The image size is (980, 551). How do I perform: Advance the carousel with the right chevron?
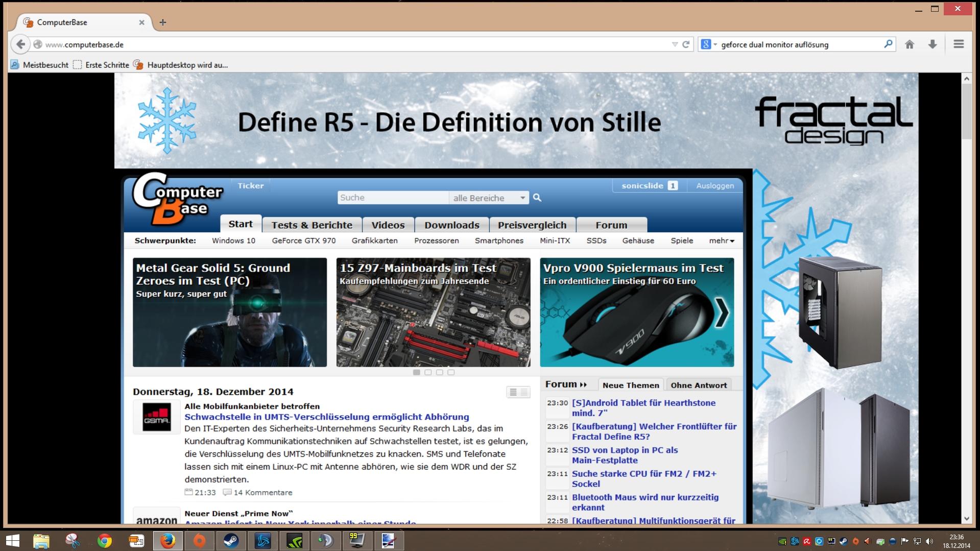click(x=722, y=313)
